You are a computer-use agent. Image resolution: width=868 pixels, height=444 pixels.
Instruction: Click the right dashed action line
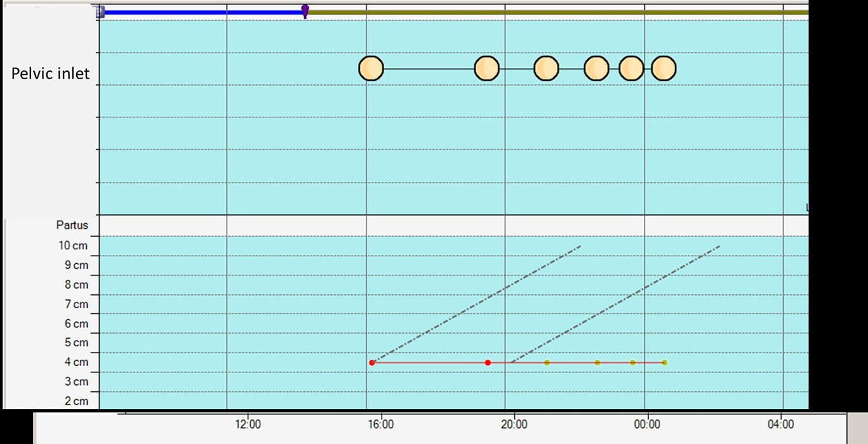(616, 304)
